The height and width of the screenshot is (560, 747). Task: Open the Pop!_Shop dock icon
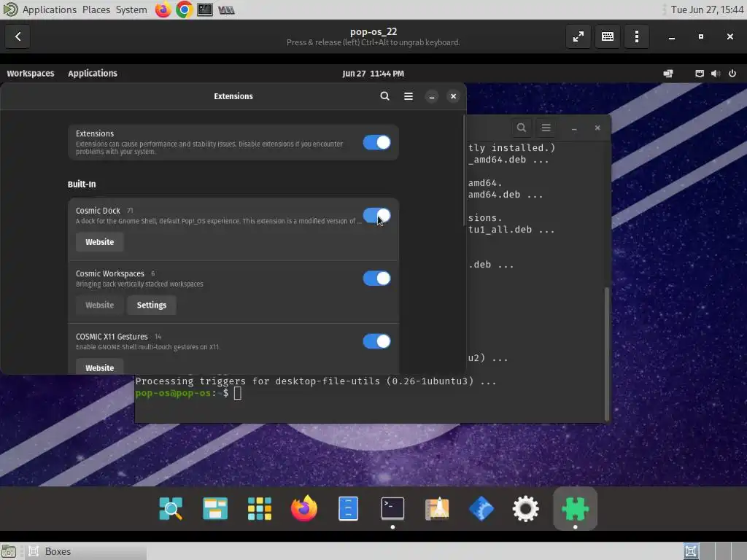click(x=437, y=508)
